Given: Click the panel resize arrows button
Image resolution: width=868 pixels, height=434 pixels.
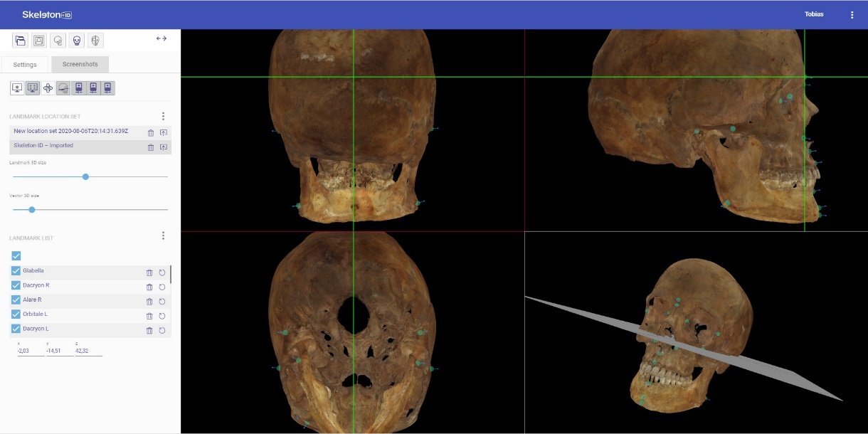Looking at the screenshot, I should [162, 38].
